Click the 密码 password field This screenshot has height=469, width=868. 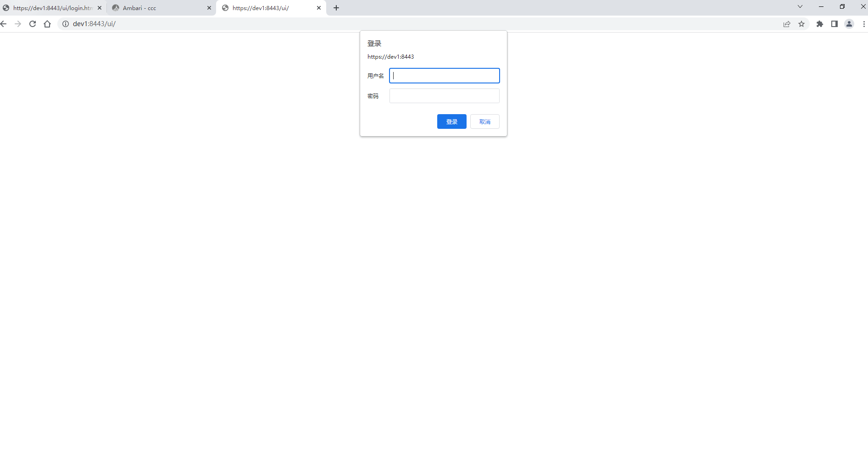pyautogui.click(x=444, y=96)
